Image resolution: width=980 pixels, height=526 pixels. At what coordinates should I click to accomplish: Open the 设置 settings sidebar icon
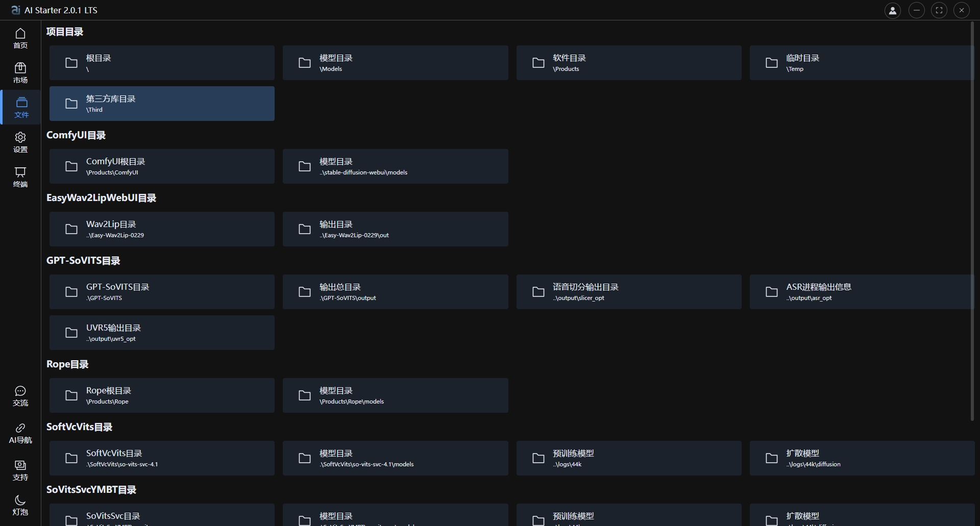pos(20,141)
